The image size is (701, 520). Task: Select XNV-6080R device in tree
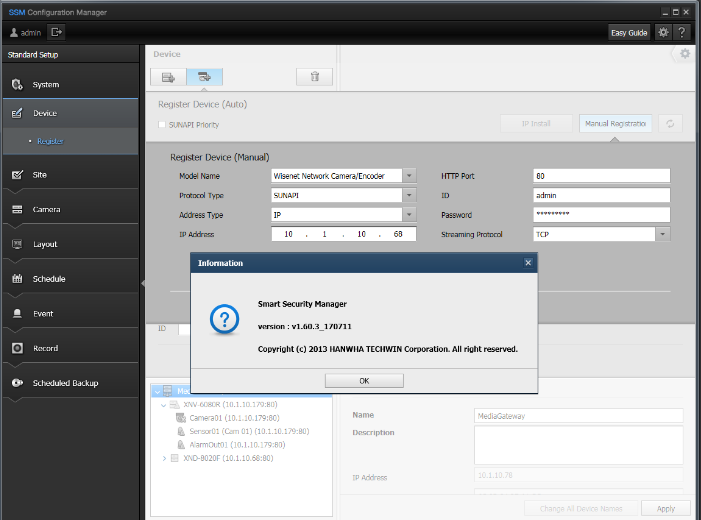(x=230, y=405)
